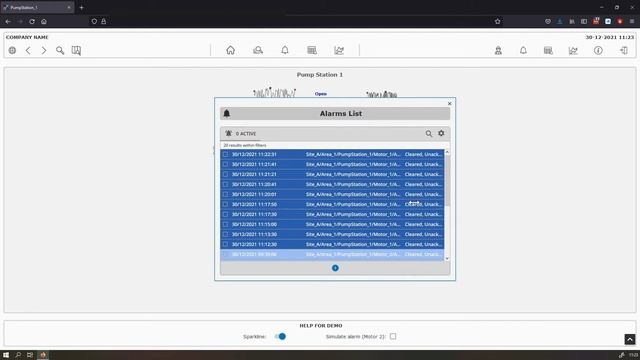
Task: Bookmark this page with the star icon
Action: [498, 21]
